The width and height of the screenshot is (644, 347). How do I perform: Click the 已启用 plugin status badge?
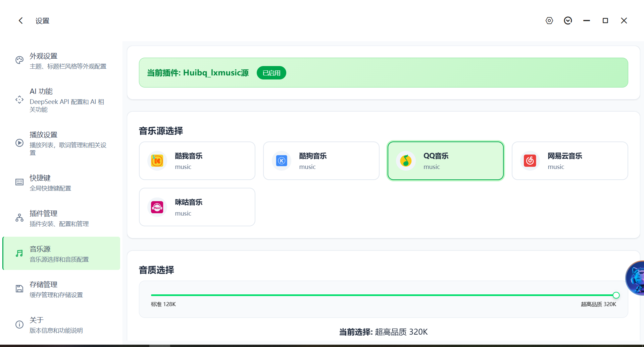point(271,72)
